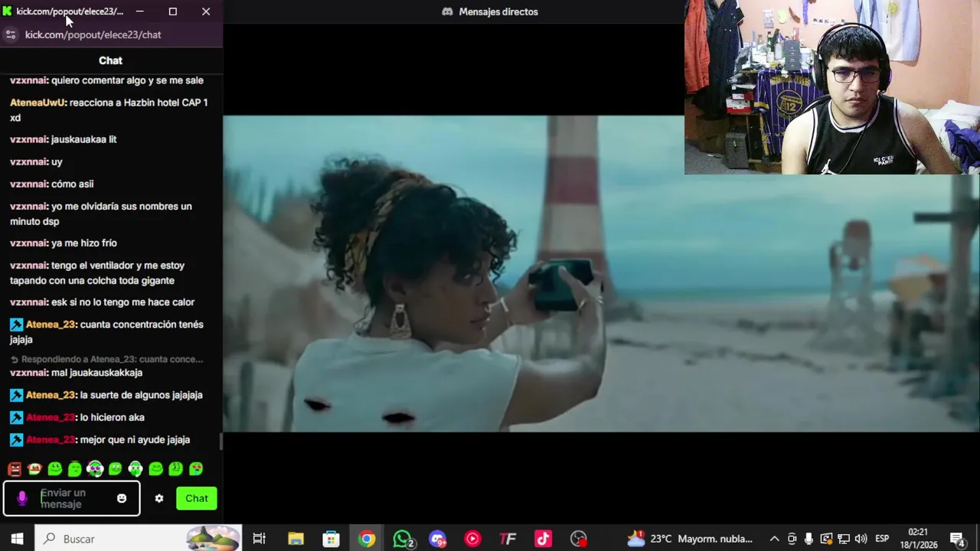Click badge beside Atenea_23 'la suerte de algunos'
The image size is (980, 551).
pyautogui.click(x=16, y=395)
